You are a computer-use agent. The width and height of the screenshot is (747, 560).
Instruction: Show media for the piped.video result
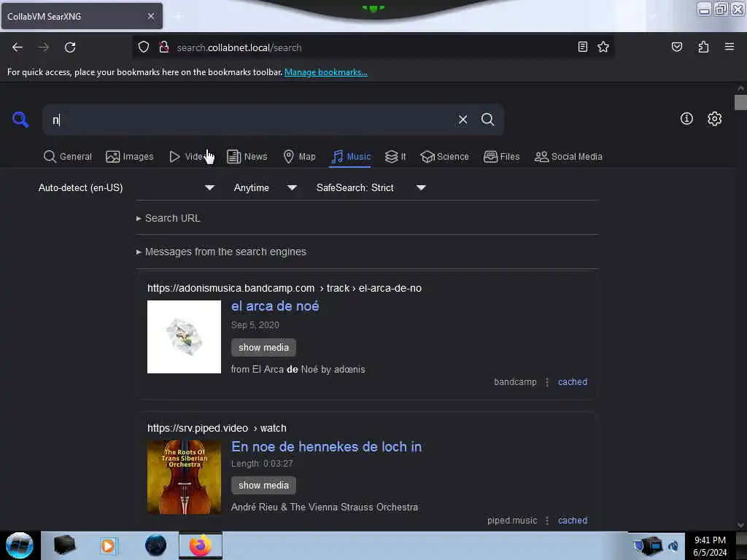point(263,485)
